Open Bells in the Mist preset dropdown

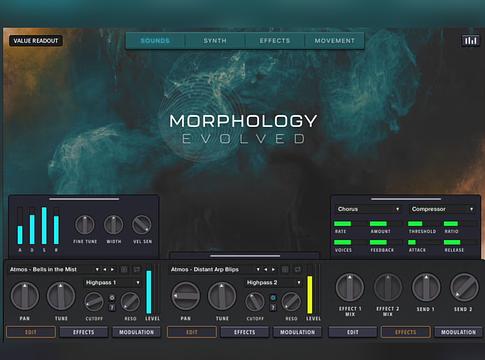click(x=97, y=269)
